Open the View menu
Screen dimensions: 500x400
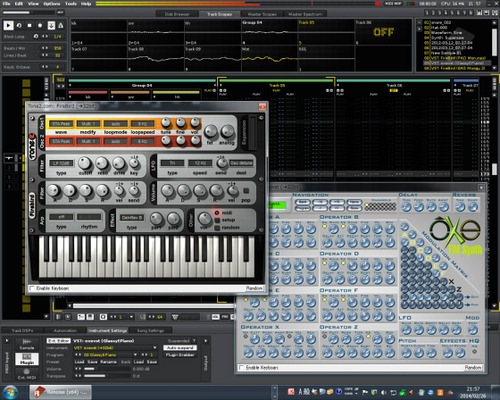point(33,4)
